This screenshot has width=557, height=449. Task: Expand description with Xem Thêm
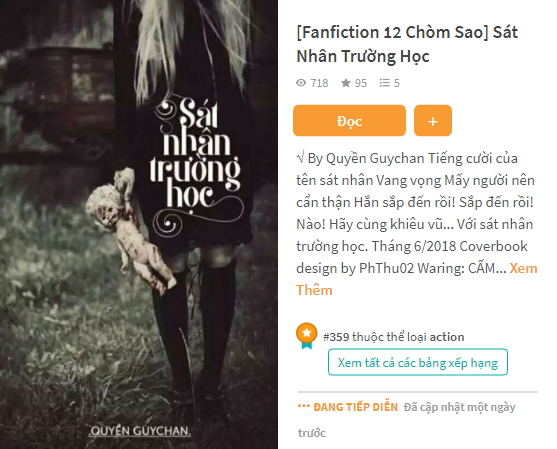point(417,279)
